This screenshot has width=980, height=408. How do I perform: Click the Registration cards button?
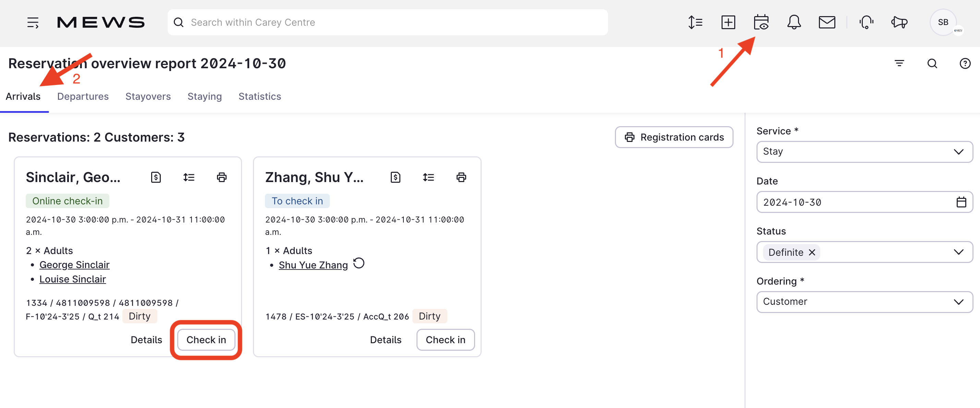tap(674, 137)
